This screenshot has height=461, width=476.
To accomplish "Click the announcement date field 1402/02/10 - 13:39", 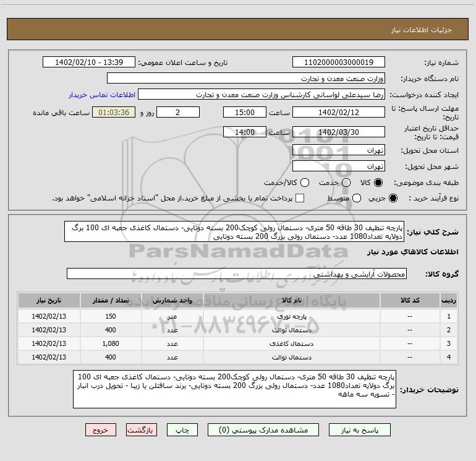I will pyautogui.click(x=89, y=62).
